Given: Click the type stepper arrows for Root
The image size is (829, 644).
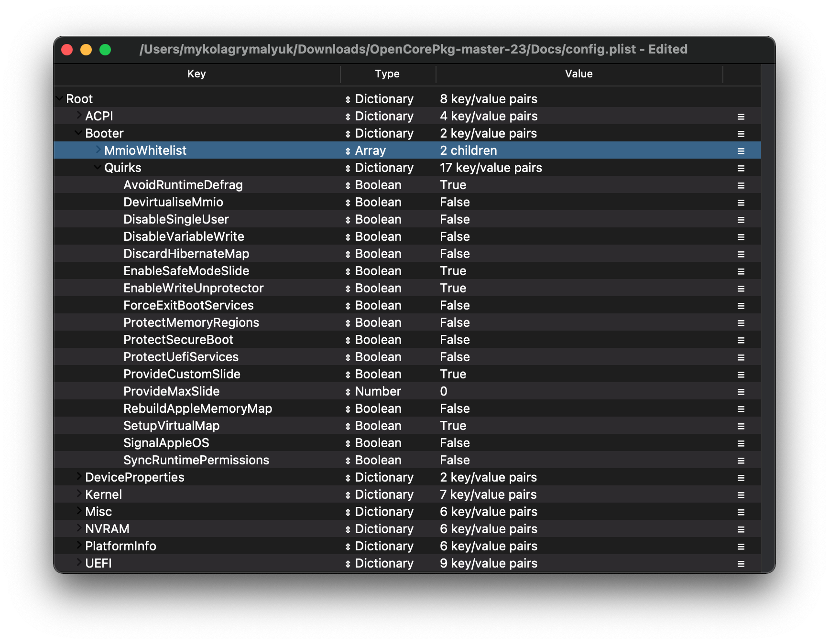Looking at the screenshot, I should tap(348, 99).
